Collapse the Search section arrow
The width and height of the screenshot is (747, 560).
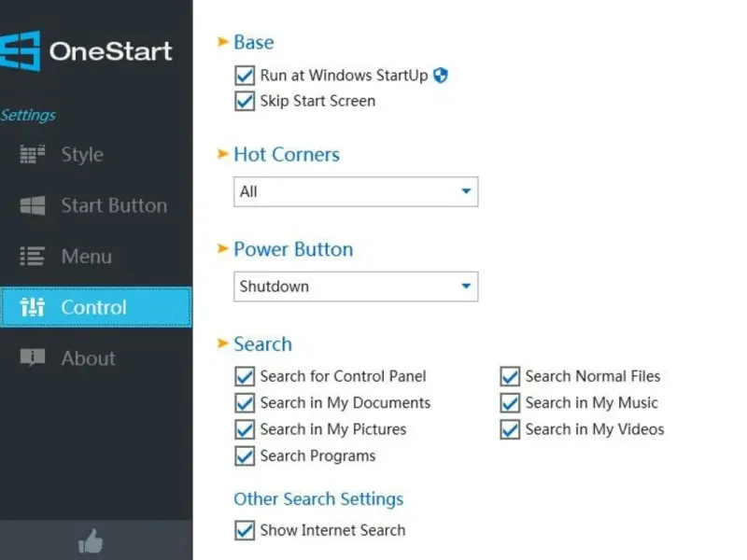(222, 343)
